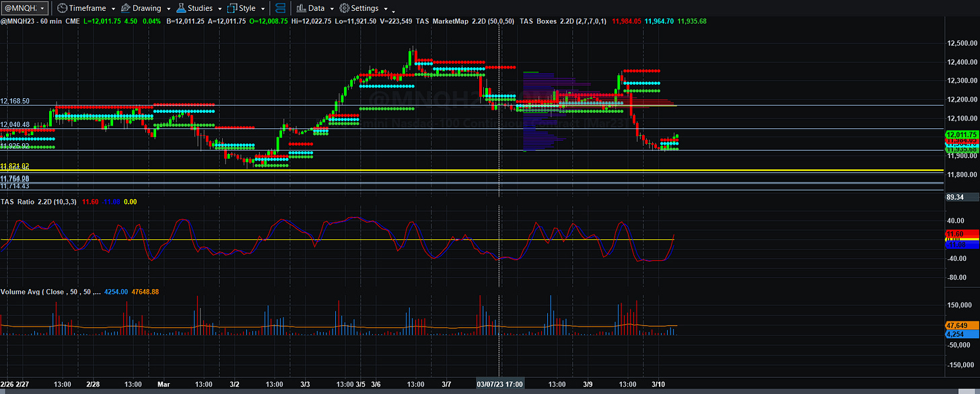Expand the Drawing dropdown arrow
The width and height of the screenshot is (980, 394).
(x=168, y=9)
